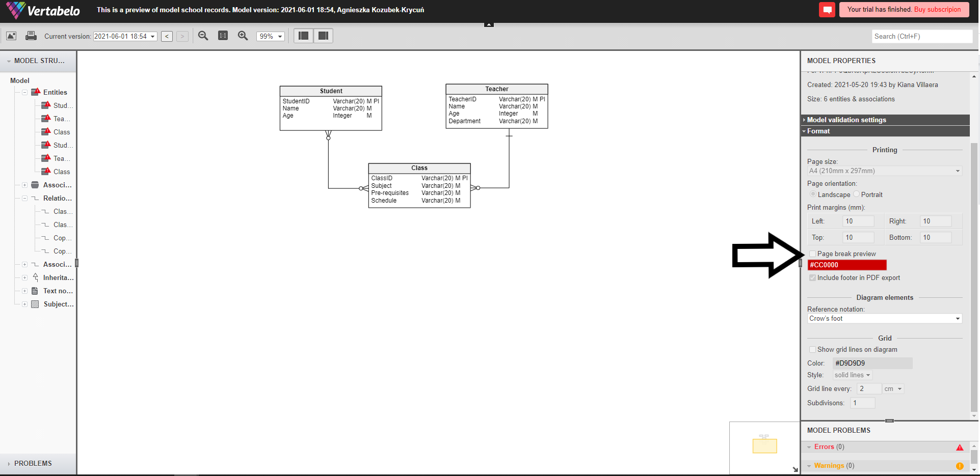Click the MODEL PROBLEMS panel header
This screenshot has height=476, width=980.
[890, 430]
